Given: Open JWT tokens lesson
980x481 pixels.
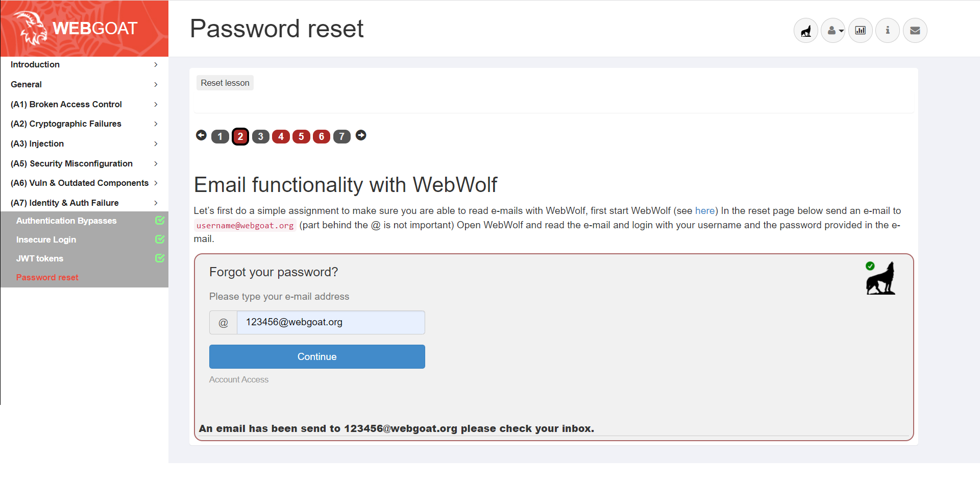Looking at the screenshot, I should click(x=40, y=258).
